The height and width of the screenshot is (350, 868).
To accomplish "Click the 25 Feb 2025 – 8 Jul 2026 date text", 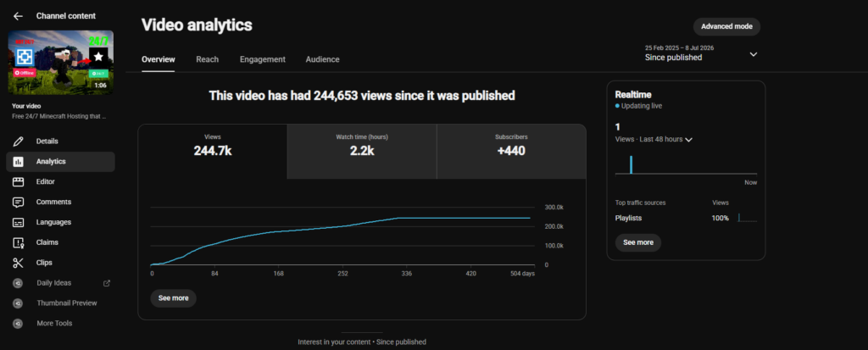I will (x=679, y=47).
